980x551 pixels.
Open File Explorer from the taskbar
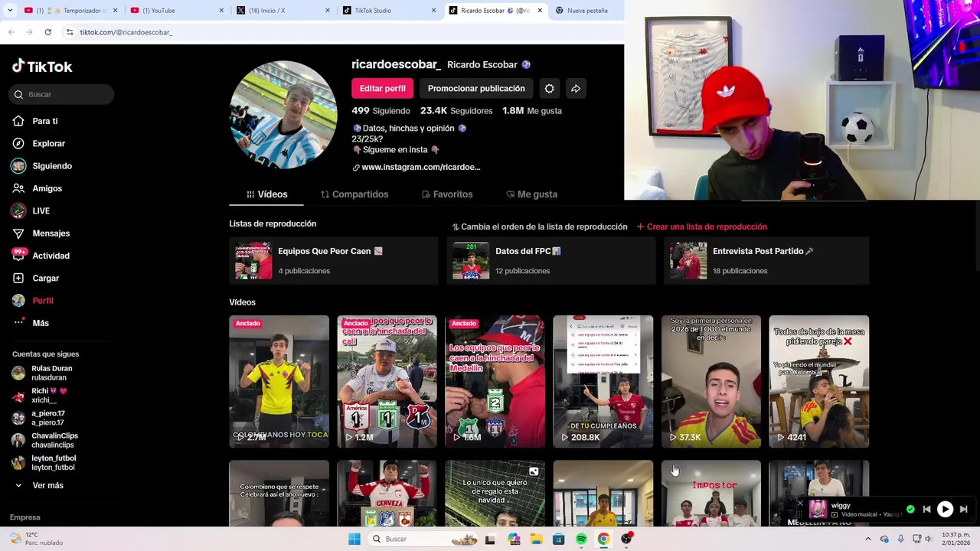click(x=537, y=539)
